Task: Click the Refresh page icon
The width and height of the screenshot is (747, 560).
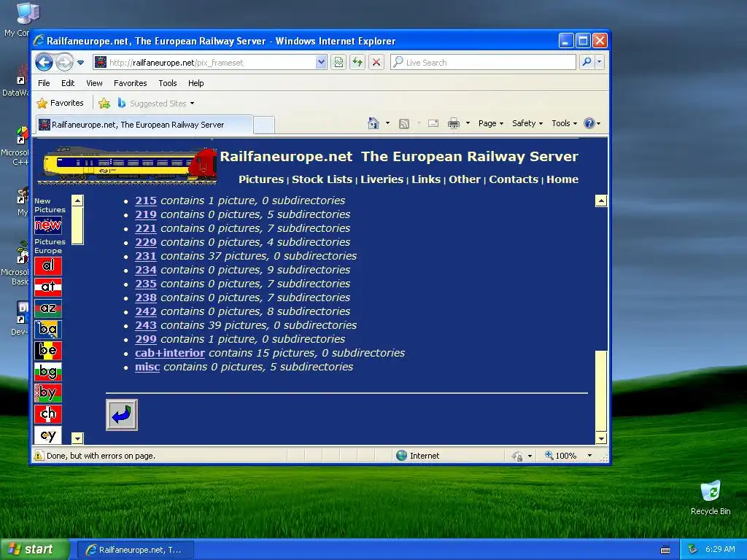Action: pyautogui.click(x=357, y=63)
